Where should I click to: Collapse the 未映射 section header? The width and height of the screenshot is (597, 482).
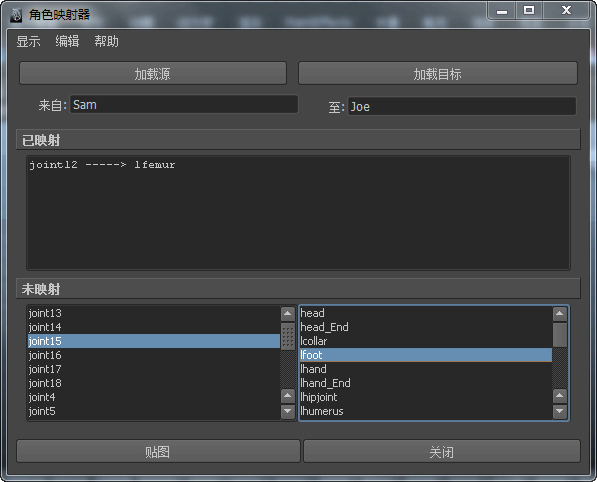(298, 289)
